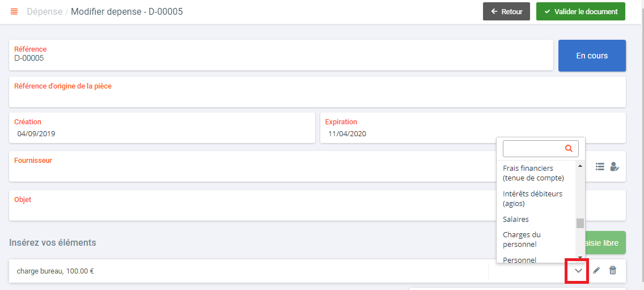This screenshot has height=290, width=644.
Task: Click the En cours status button
Action: click(592, 56)
